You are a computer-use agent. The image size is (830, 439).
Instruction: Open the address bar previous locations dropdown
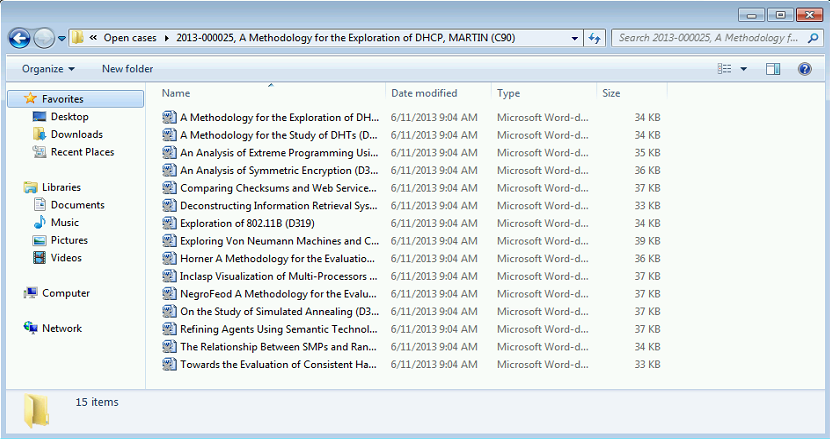[x=574, y=38]
